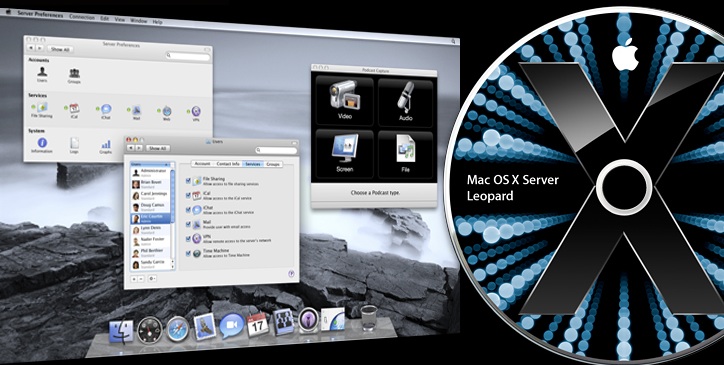Open the Connection menu in menu bar
This screenshot has height=365, width=724.
point(82,17)
